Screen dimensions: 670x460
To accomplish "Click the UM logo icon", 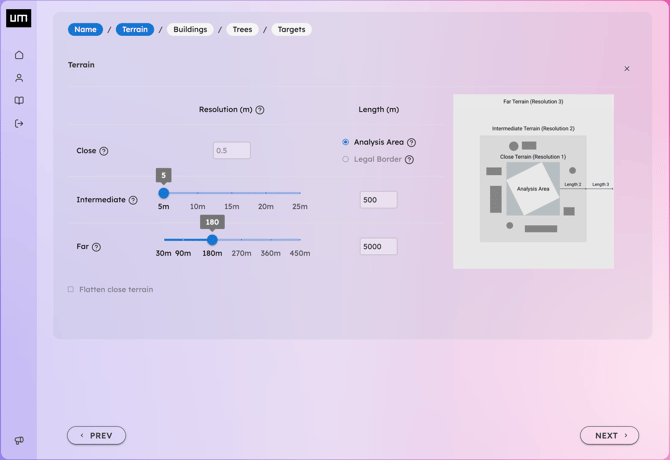I will [x=18, y=18].
